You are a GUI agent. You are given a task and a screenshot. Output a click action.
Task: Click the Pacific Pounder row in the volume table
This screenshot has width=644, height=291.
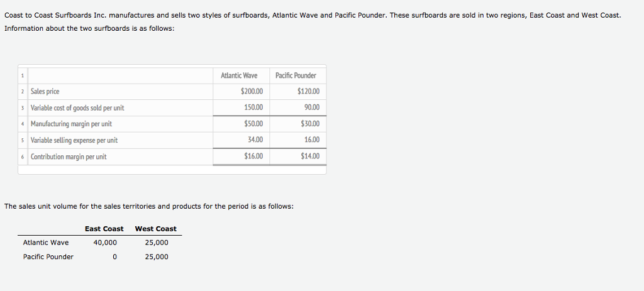(48, 256)
